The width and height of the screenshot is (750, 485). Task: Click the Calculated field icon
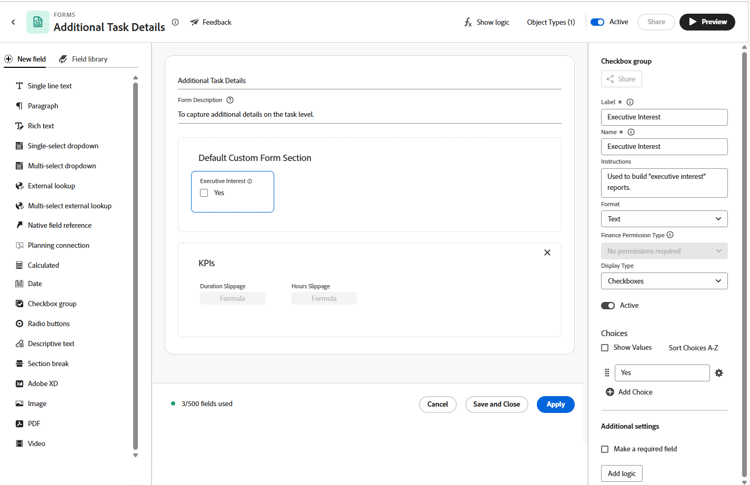[19, 265]
